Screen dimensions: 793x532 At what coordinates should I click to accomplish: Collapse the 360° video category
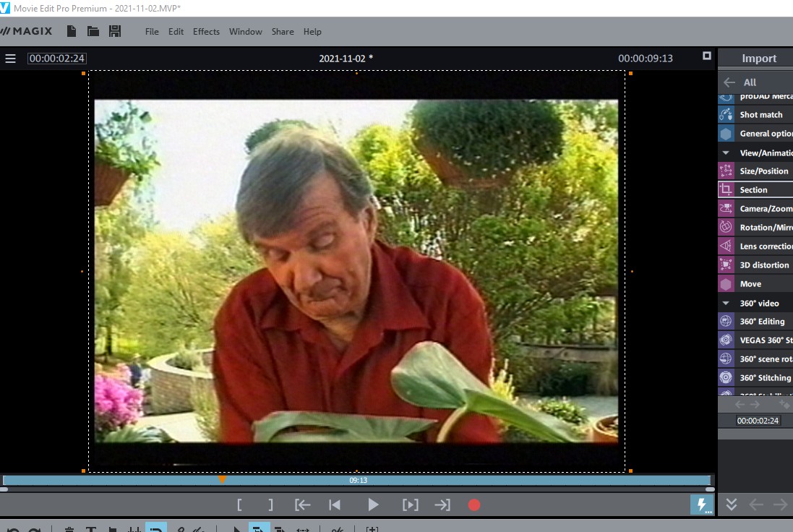click(726, 304)
